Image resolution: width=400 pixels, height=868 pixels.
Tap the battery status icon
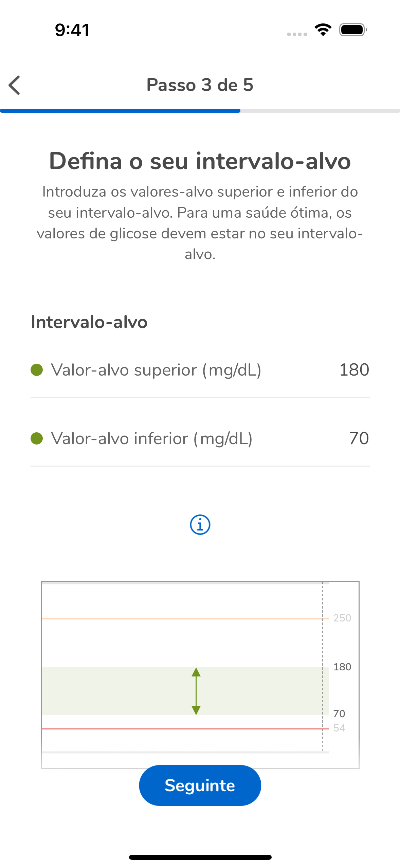(353, 30)
